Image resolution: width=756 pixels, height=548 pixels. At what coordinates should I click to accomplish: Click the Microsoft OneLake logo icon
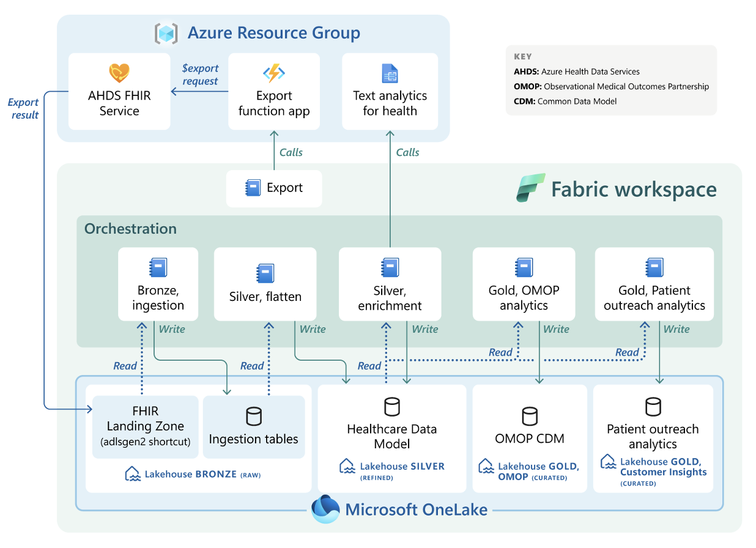click(325, 509)
